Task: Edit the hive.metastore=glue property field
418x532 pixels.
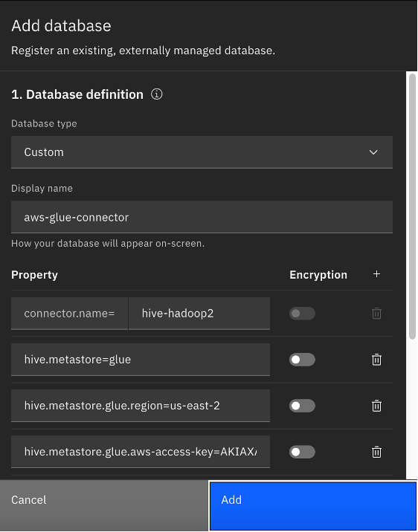Action: pos(141,360)
